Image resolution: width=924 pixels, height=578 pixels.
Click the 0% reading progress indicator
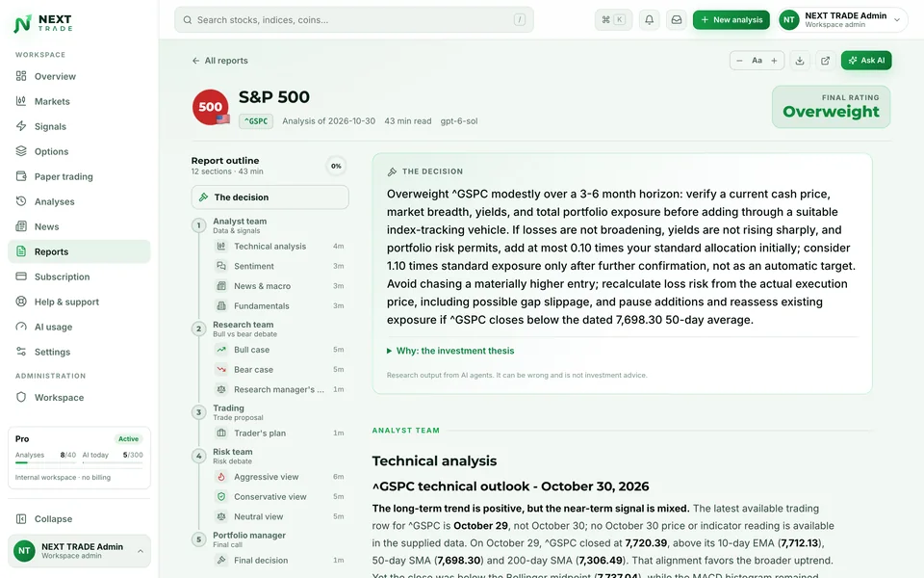coord(336,166)
